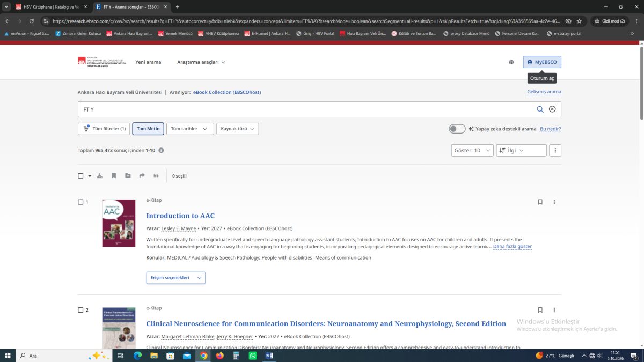Image resolution: width=644 pixels, height=362 pixels.
Task: Toggle the AI-assisted search switch
Action: (457, 129)
